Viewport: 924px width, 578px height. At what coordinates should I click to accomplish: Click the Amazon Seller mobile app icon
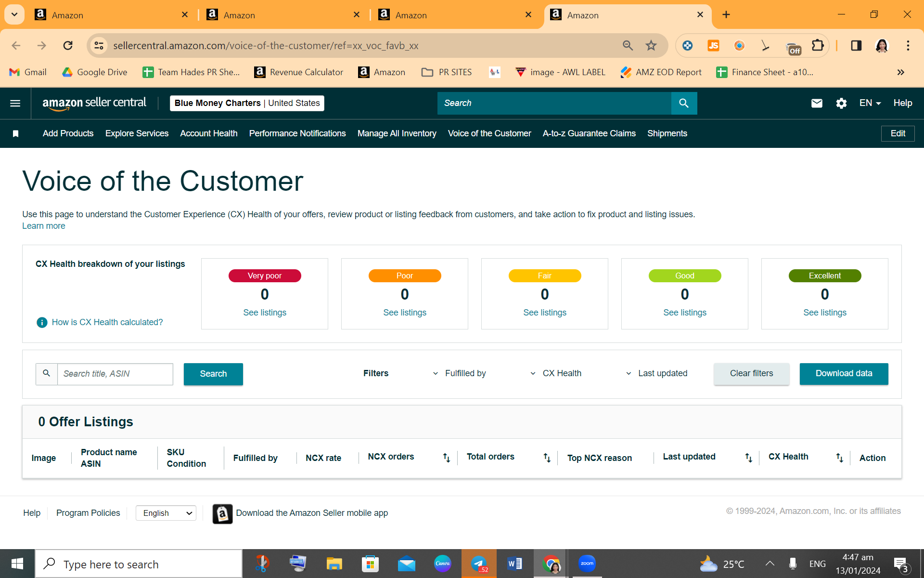[x=222, y=513]
